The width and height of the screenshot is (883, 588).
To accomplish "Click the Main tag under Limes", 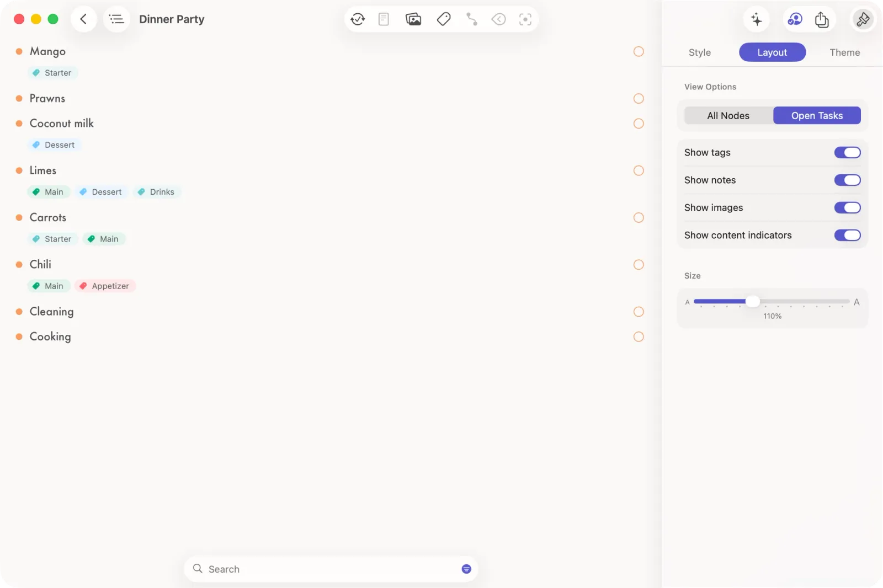I will [x=49, y=192].
